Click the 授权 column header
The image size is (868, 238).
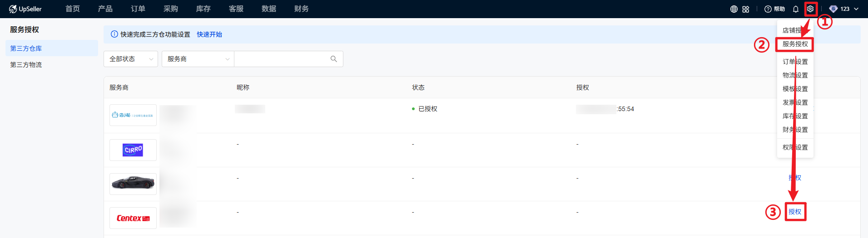583,87
